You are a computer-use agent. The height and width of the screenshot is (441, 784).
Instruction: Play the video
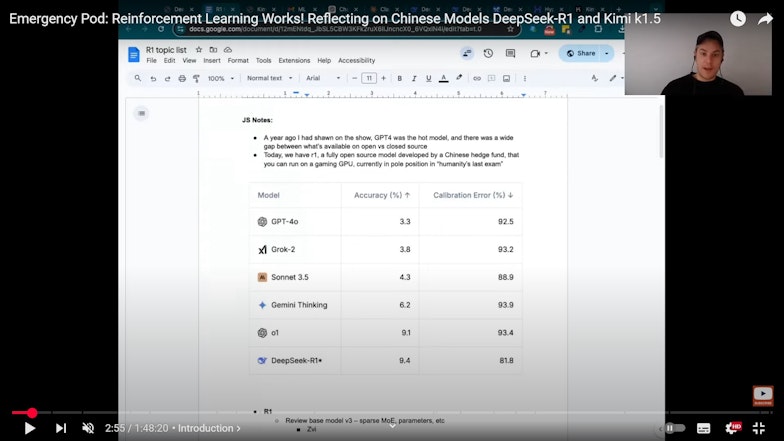[30, 428]
